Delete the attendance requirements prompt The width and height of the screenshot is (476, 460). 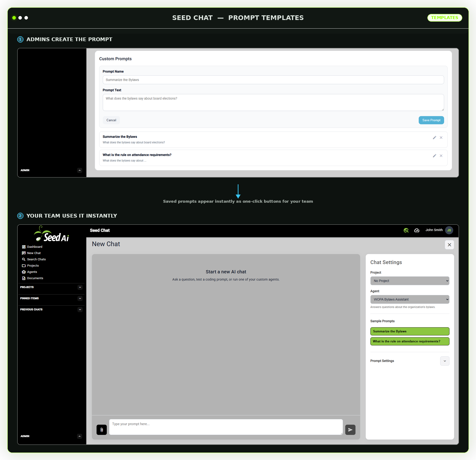click(441, 156)
